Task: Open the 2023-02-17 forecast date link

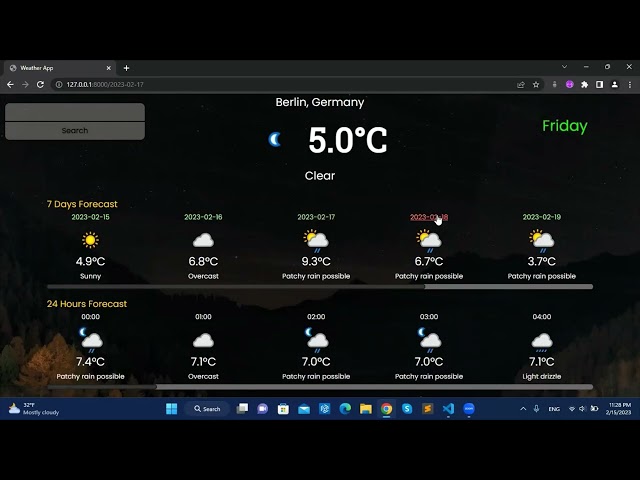Action: click(316, 217)
